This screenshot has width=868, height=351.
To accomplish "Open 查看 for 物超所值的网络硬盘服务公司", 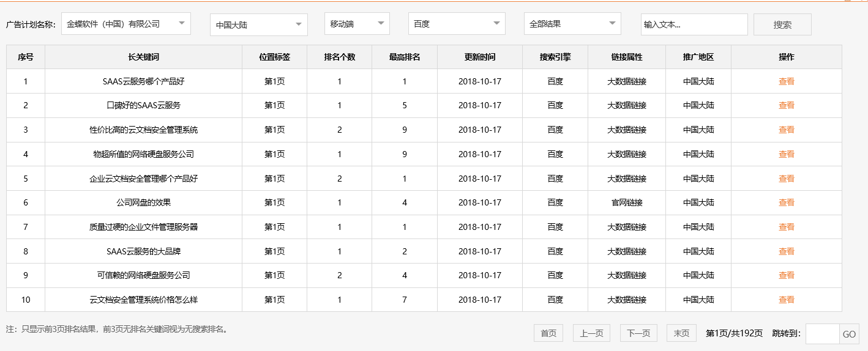I will (787, 154).
